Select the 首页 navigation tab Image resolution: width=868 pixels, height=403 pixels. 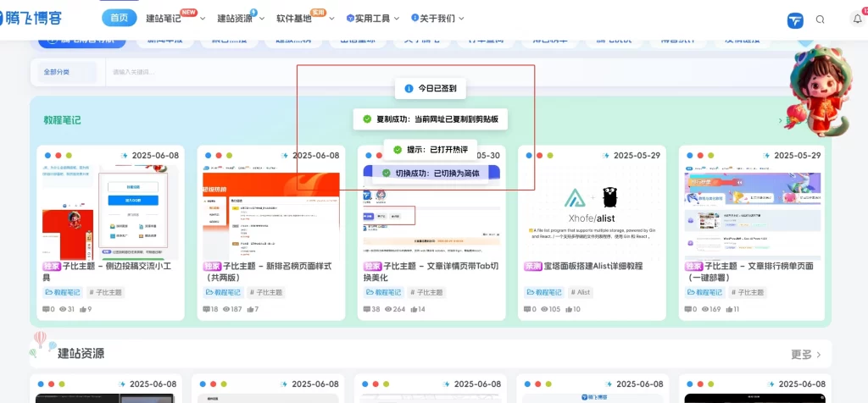pos(119,18)
